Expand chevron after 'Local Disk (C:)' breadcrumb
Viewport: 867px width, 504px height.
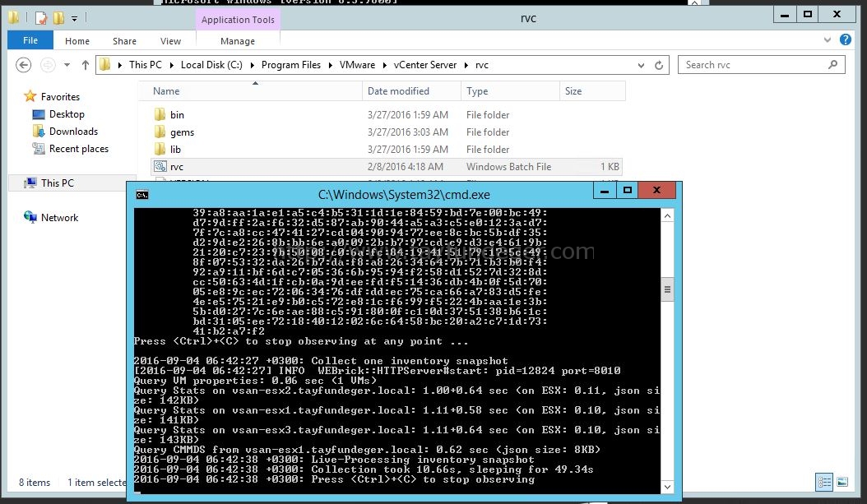click(x=253, y=65)
